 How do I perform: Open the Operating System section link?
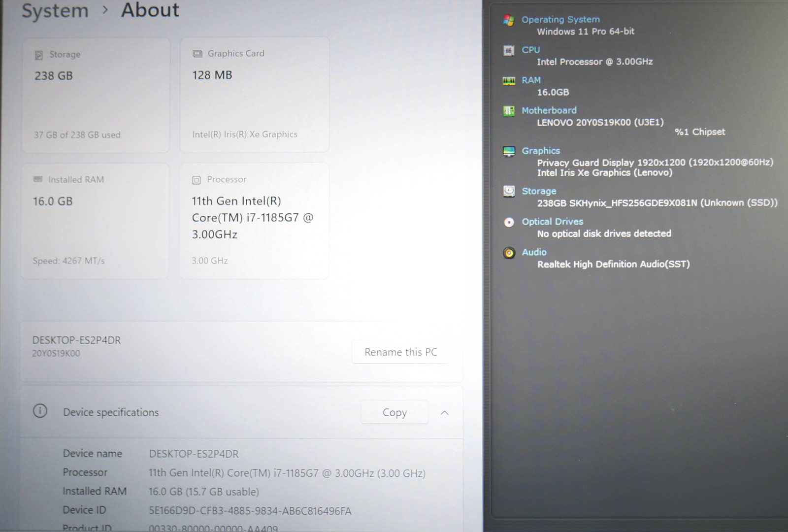(x=560, y=19)
